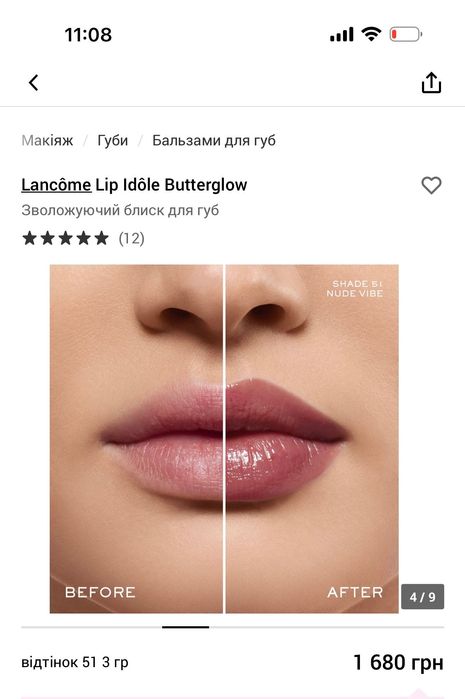Tap the 4 / 9 image counter
Viewport: 465px width, 699px height.
pyautogui.click(x=422, y=596)
